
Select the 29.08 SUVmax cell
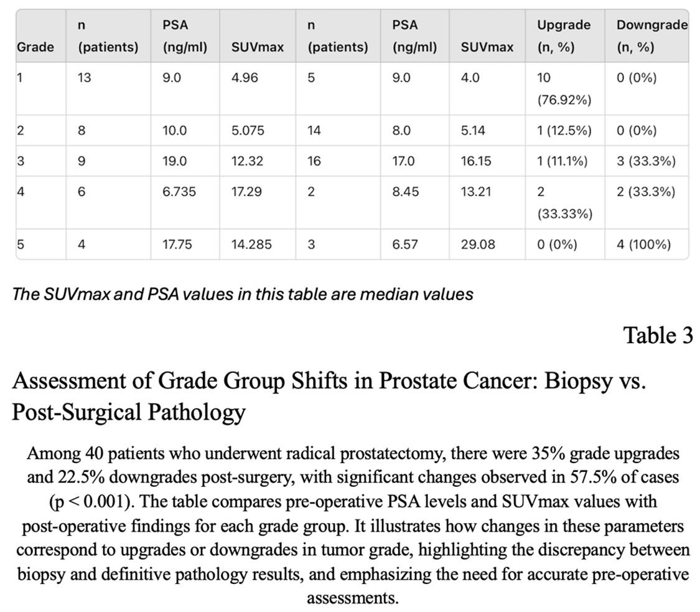(x=478, y=244)
